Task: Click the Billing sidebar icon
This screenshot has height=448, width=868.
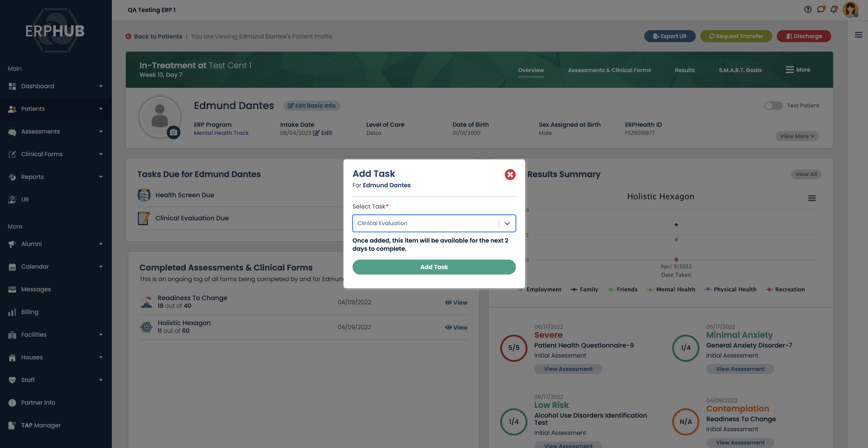Action: point(12,312)
